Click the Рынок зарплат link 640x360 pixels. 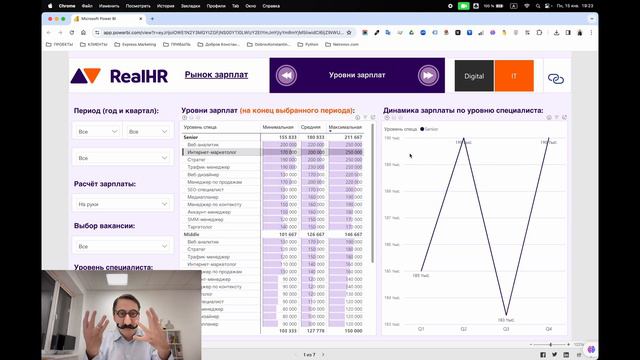pyautogui.click(x=216, y=75)
